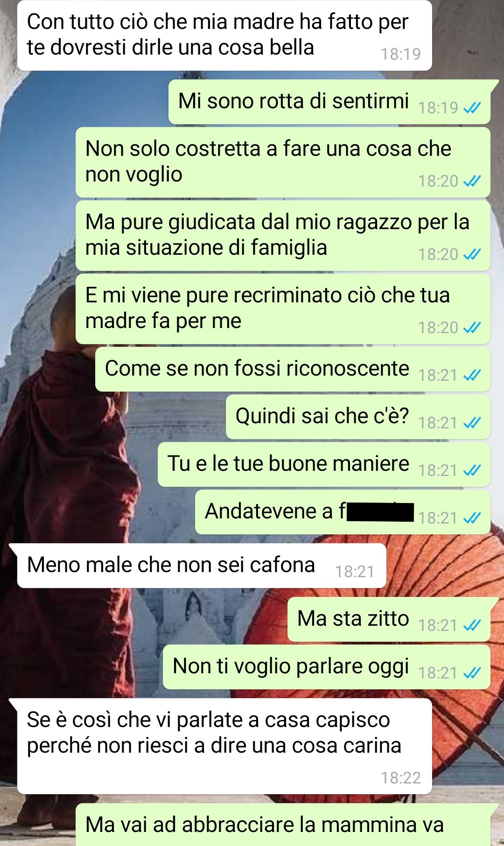Screen dimensions: 504x846
Task: Tap the read-receipt checkmarks on 'Mi sono rotta di sentirmi'
Action: 472,108
